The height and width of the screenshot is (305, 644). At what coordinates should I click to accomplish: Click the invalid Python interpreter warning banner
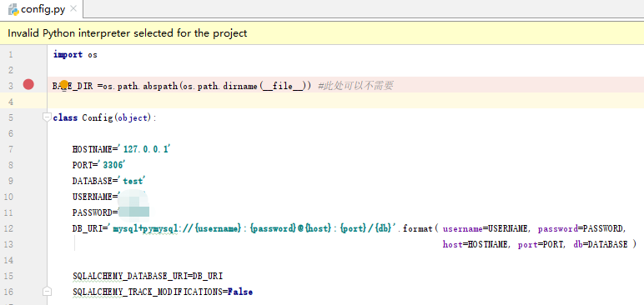coord(322,32)
